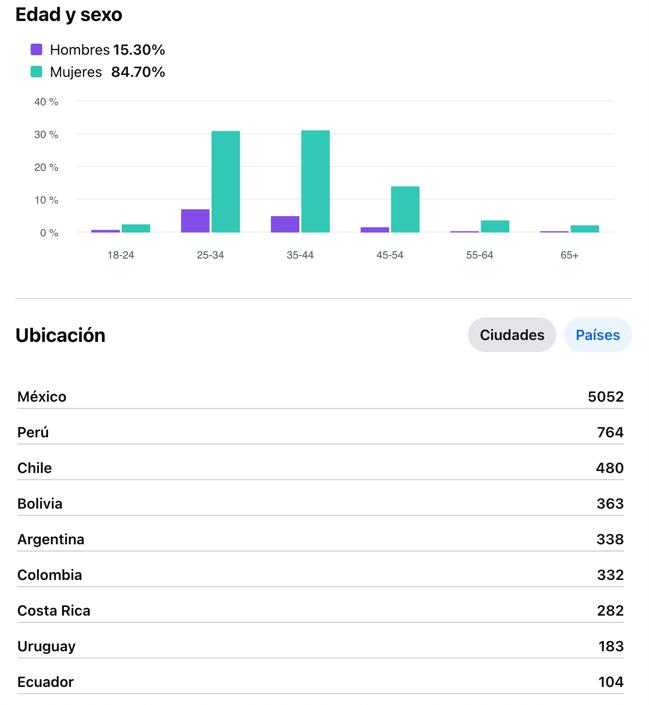Viewport: 649px width, 705px height.
Task: Click the Colombia location row
Action: [x=320, y=575]
